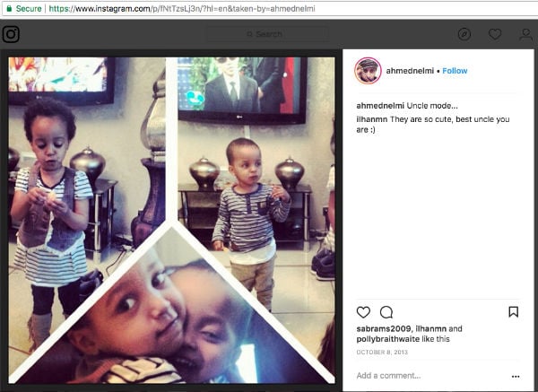Click the Search box in header
The image size is (538, 392).
pyautogui.click(x=267, y=34)
